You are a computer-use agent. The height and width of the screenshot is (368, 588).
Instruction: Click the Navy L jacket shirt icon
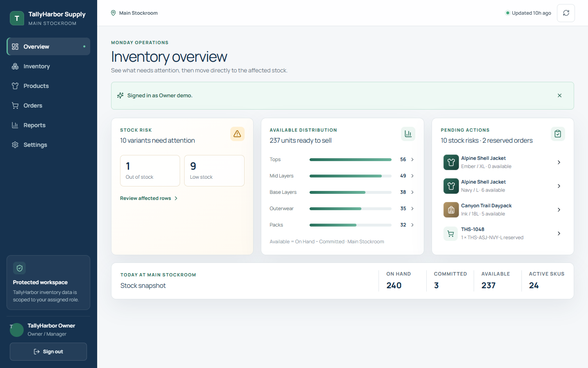(x=451, y=186)
